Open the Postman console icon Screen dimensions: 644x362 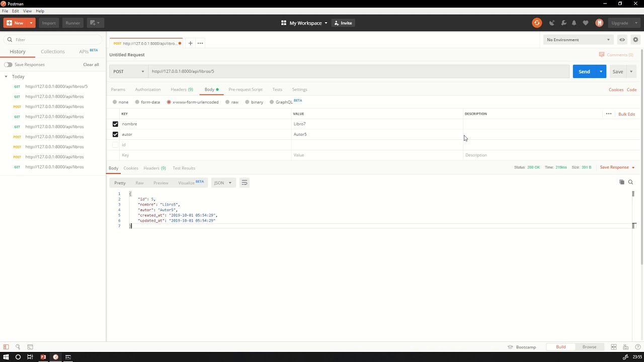click(x=30, y=347)
